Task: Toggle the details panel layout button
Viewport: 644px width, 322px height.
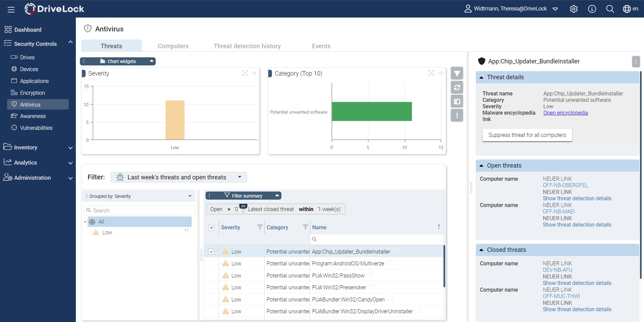Action: point(457,101)
